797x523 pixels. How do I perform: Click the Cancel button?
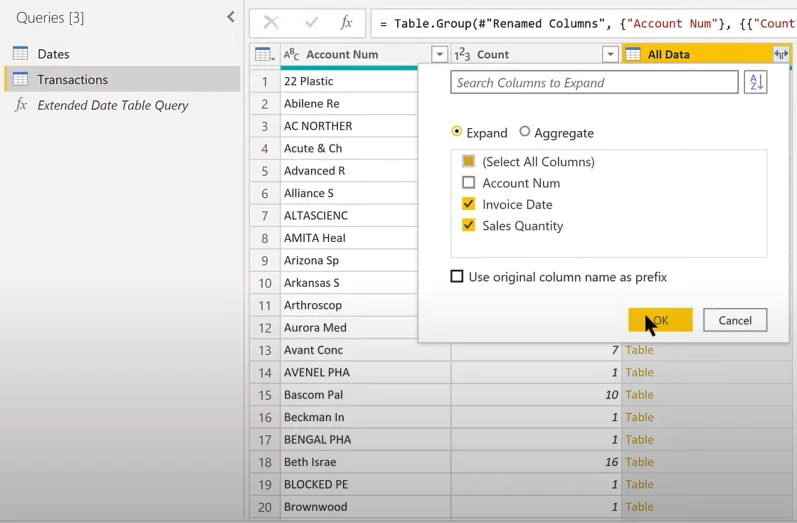click(x=735, y=320)
